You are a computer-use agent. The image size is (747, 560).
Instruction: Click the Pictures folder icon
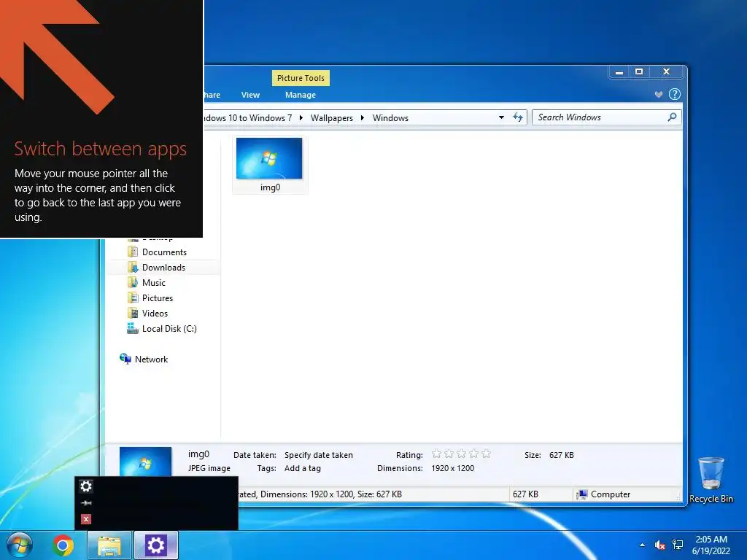133,297
